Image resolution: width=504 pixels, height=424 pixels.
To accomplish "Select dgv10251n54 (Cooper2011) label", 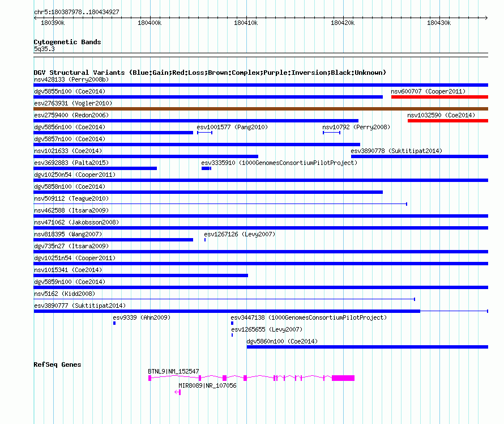I will [x=75, y=258].
